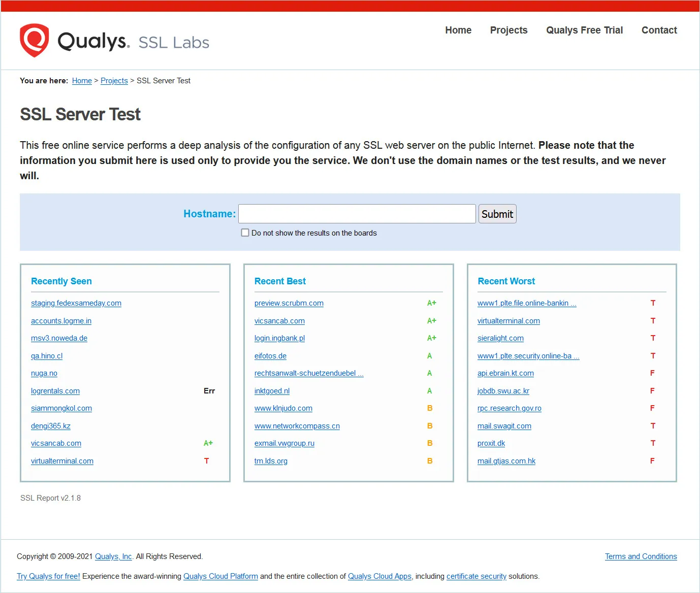This screenshot has height=593, width=700.
Task: Open mail.gtjas.com.hk report
Action: pyautogui.click(x=506, y=461)
